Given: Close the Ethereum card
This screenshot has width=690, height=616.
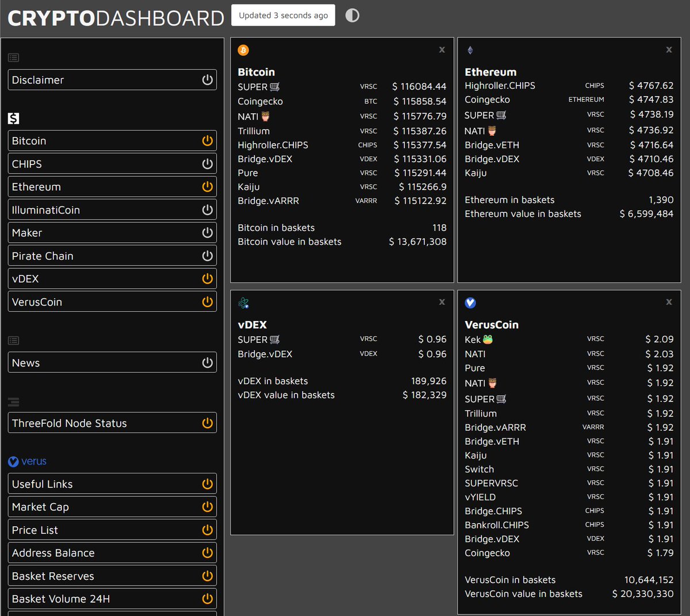Looking at the screenshot, I should tap(669, 50).
